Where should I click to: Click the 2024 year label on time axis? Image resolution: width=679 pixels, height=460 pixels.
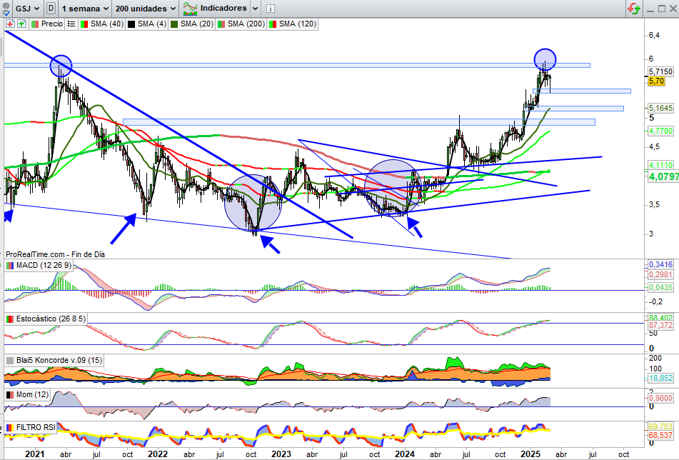point(405,454)
